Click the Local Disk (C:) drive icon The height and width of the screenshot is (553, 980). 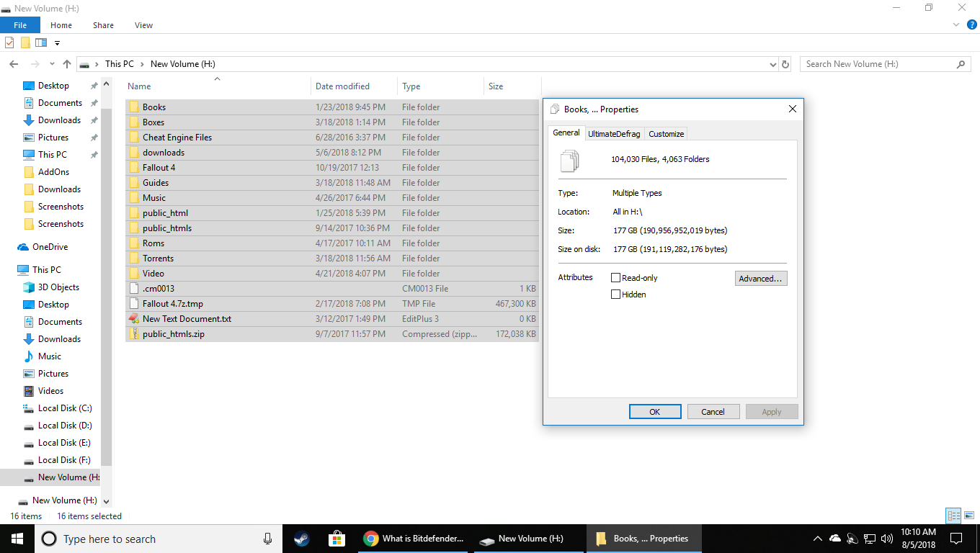pyautogui.click(x=29, y=408)
